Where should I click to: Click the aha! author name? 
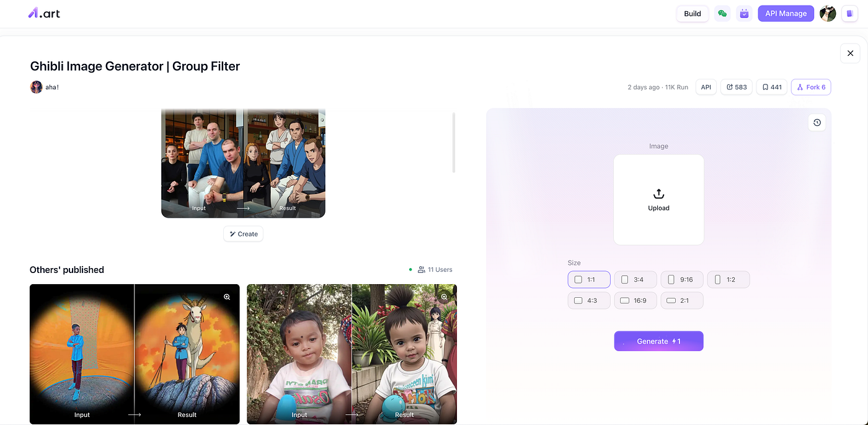[52, 87]
